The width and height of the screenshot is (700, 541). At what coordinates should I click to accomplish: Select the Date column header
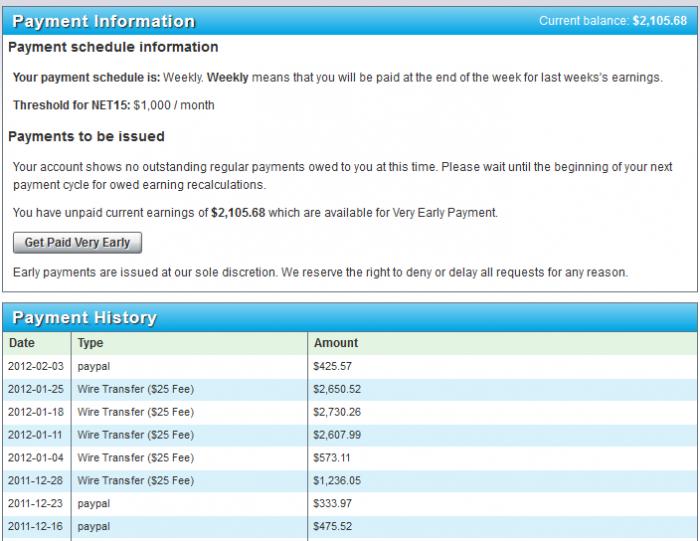pos(21,343)
